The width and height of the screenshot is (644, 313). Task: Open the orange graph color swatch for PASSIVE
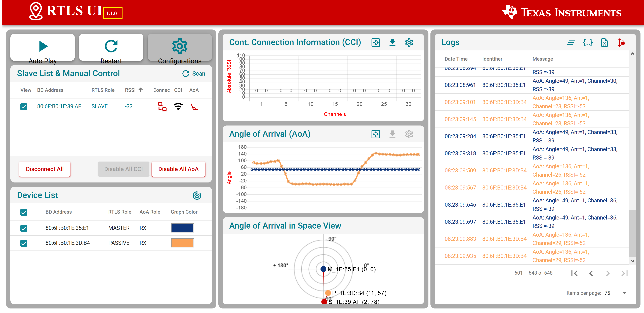[182, 243]
